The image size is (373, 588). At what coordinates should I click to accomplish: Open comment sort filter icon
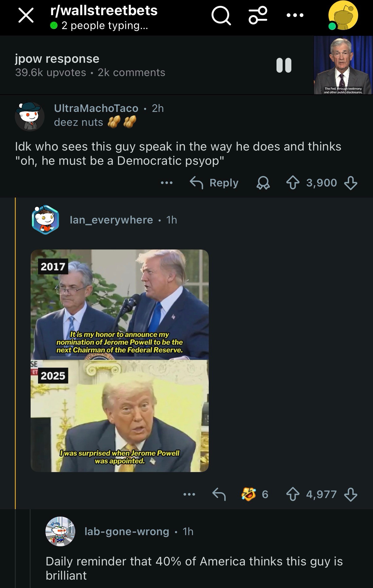click(x=258, y=15)
